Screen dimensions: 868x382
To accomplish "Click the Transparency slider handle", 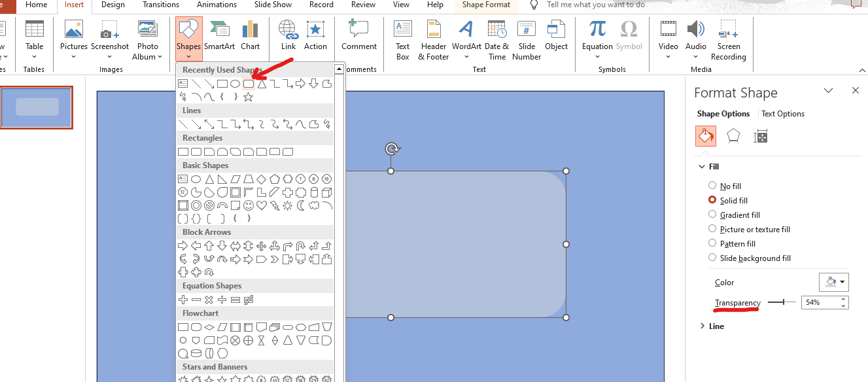I will point(784,302).
